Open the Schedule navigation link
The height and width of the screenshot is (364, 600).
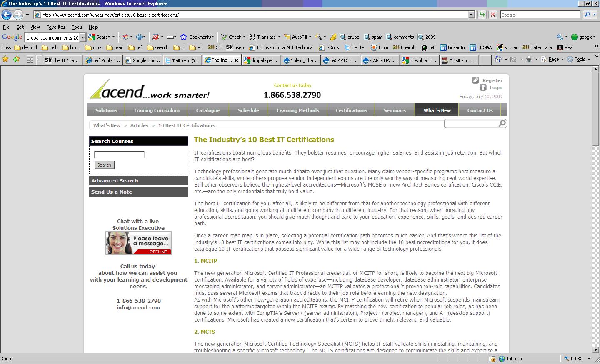[x=248, y=110]
